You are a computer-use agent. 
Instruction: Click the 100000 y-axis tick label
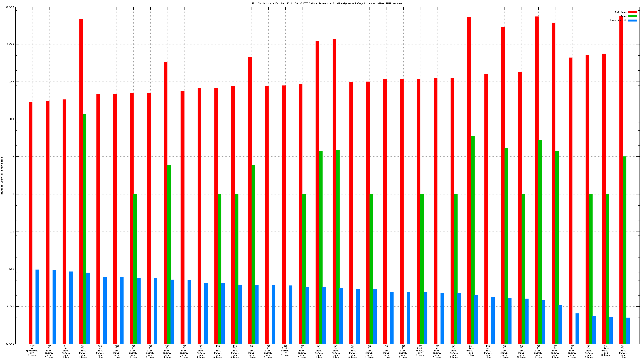click(x=10, y=7)
